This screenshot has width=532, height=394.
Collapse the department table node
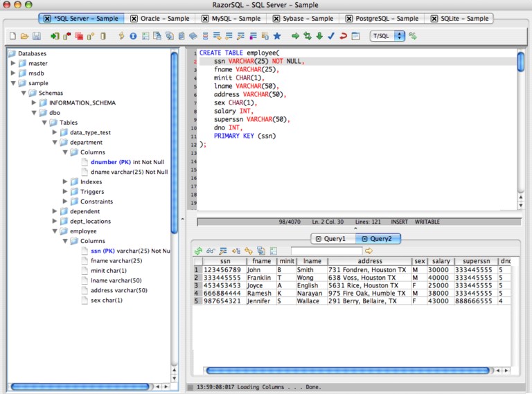54,143
